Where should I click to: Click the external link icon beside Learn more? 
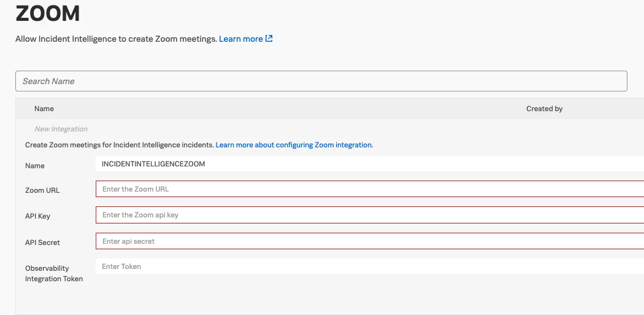(x=269, y=39)
